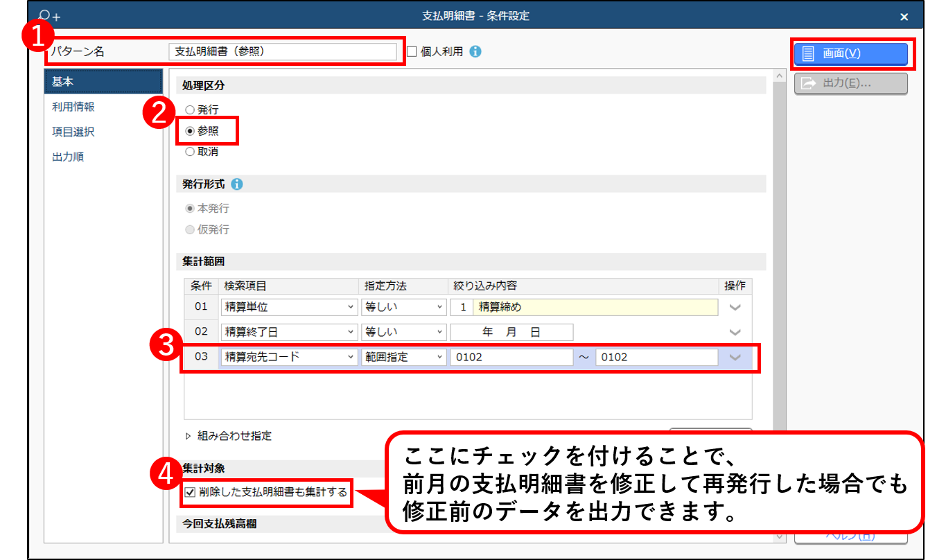Select the 仮発行 radio option
928x560 pixels.
tap(190, 229)
